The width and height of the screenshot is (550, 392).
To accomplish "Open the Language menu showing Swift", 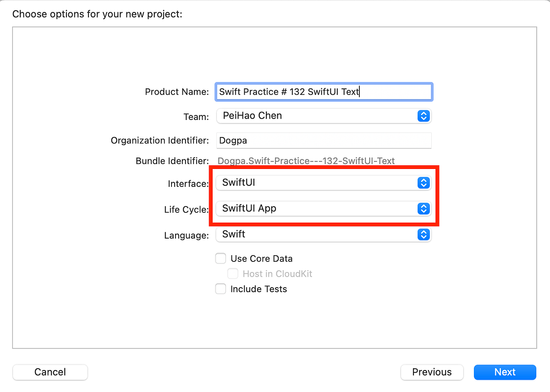I will (x=316, y=234).
